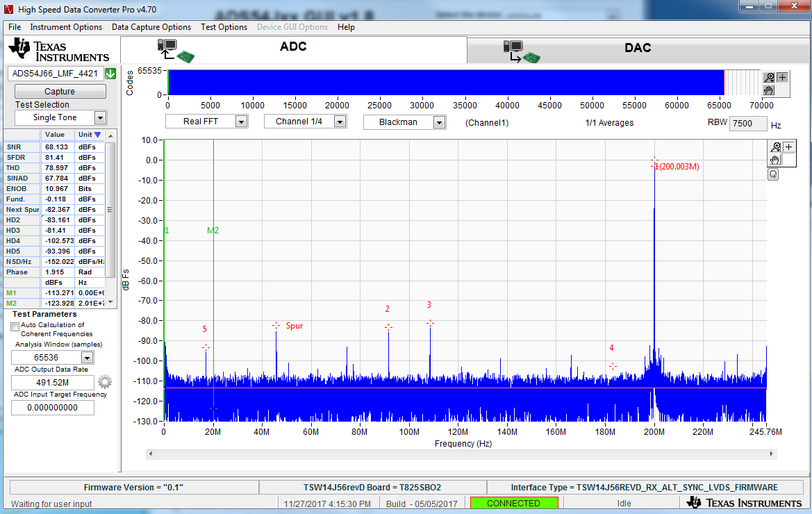Viewport: 812px width, 514px height.
Task: Click the HD4 value -102.573
Action: [x=58, y=241]
